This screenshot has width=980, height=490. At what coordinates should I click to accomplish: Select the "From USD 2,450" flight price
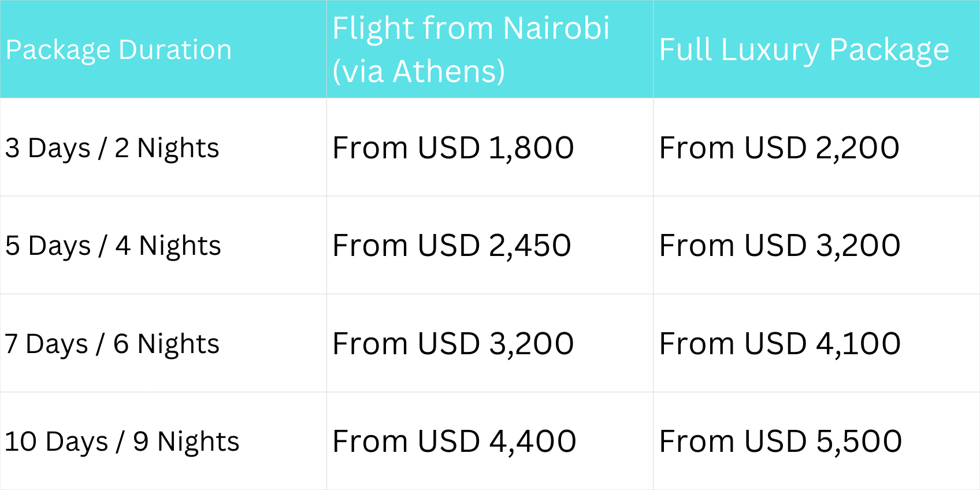point(452,246)
